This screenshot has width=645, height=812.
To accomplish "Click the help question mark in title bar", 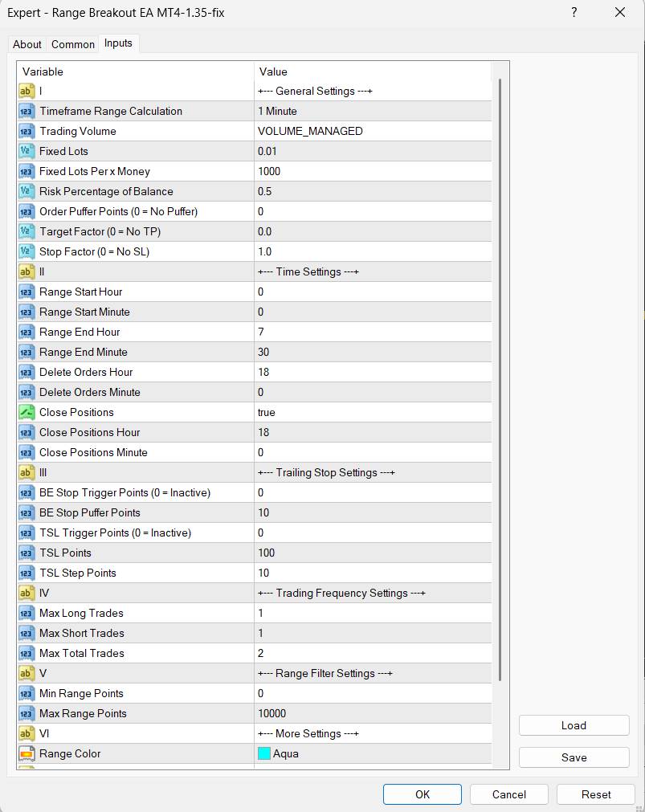I will click(574, 12).
